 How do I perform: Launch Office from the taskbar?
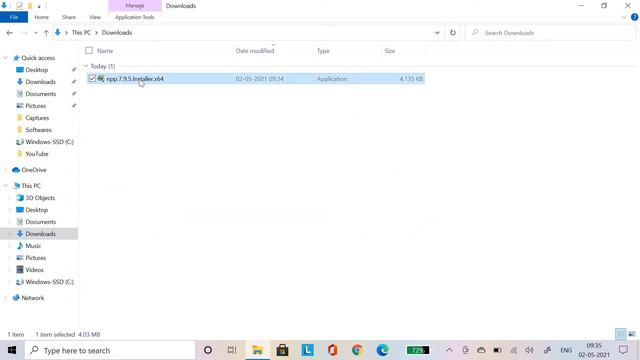click(x=332, y=350)
